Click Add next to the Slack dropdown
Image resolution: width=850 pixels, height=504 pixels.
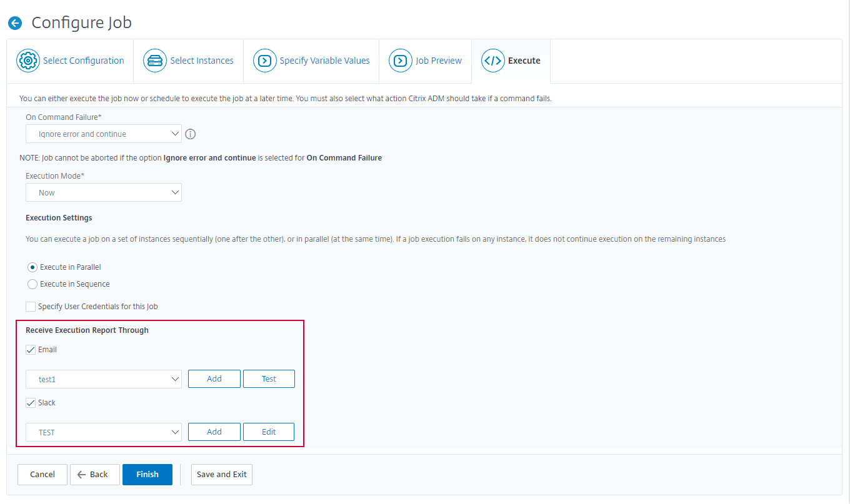214,432
